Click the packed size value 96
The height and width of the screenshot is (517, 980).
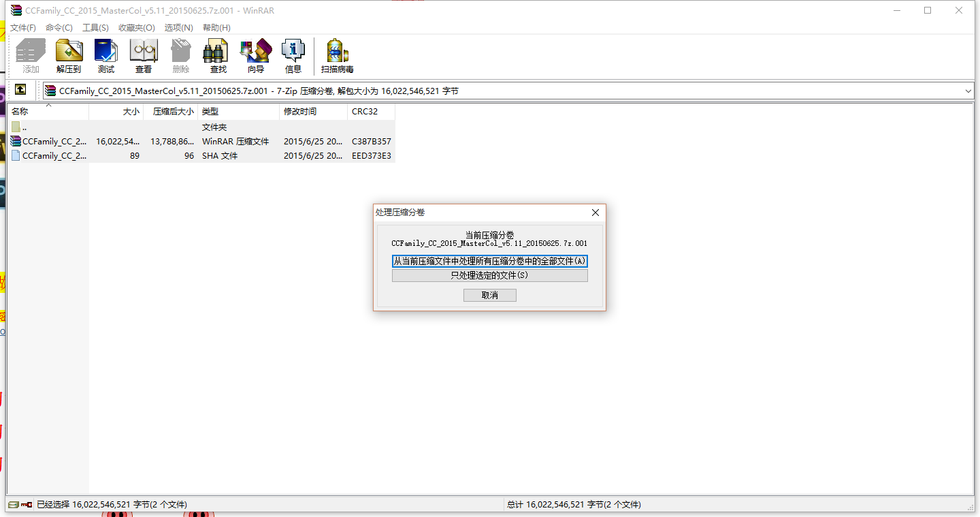(189, 156)
